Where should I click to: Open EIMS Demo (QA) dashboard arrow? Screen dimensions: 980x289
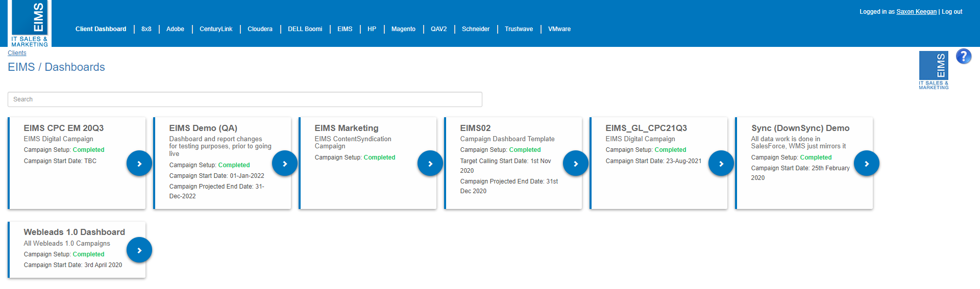(285, 164)
